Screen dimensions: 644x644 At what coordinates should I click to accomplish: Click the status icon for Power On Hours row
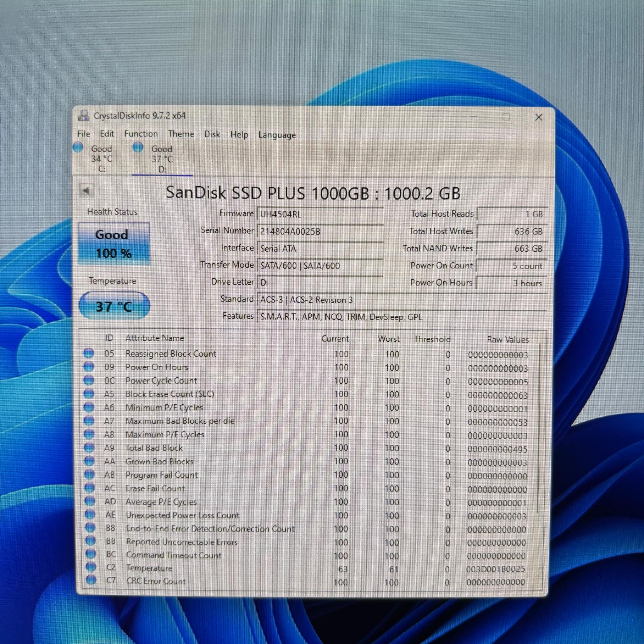(x=89, y=367)
